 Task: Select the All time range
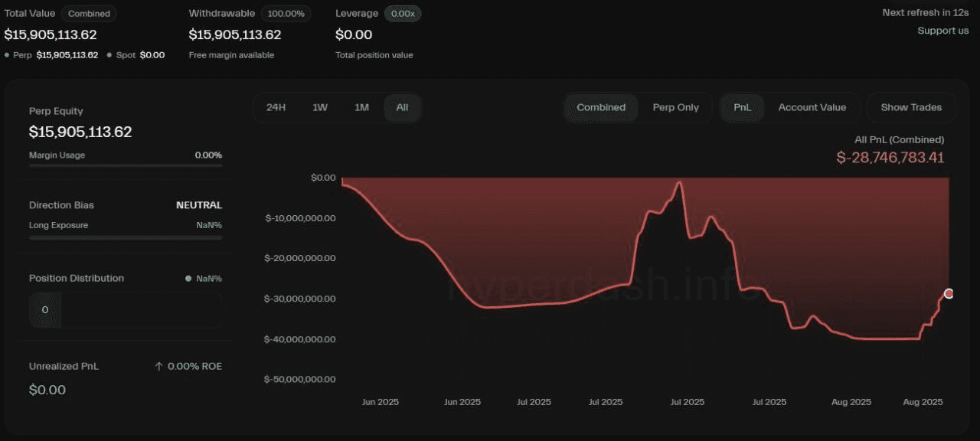pos(402,107)
